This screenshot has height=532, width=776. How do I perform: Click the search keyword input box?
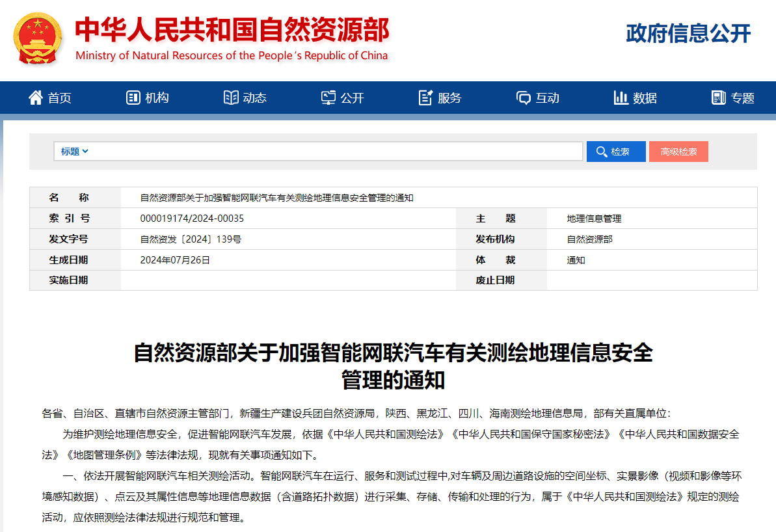(x=335, y=152)
